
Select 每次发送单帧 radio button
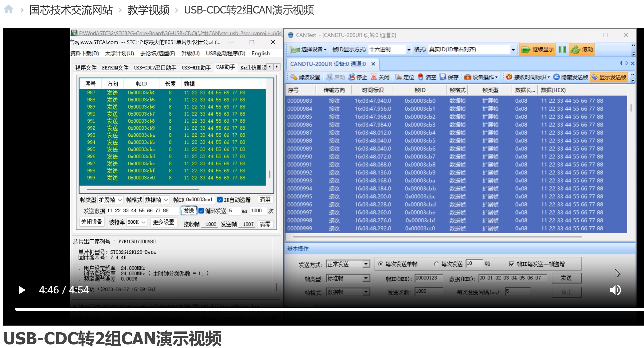tap(380, 264)
